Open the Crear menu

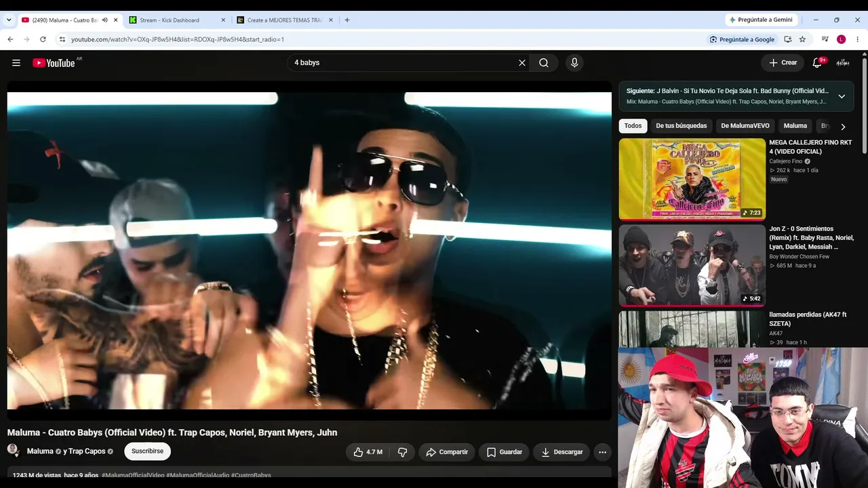point(783,62)
